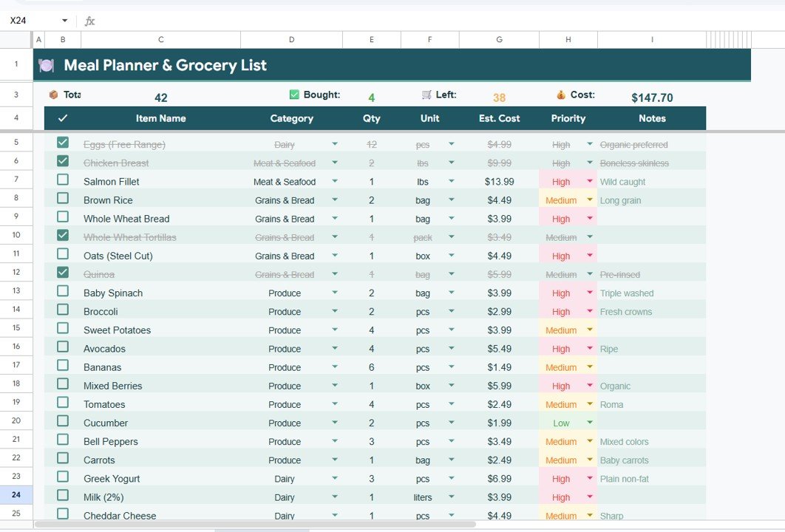Uncheck the Quinoa checkbox
Image resolution: width=785 pixels, height=532 pixels.
click(x=63, y=273)
